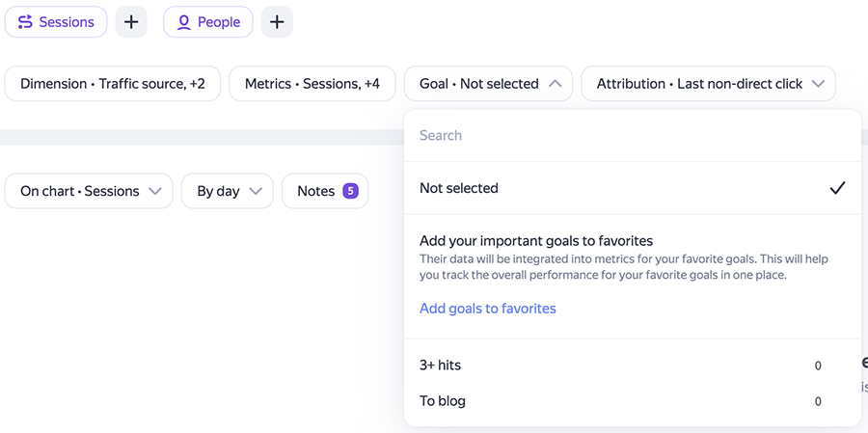Expand the By day grouping dropdown

point(228,191)
